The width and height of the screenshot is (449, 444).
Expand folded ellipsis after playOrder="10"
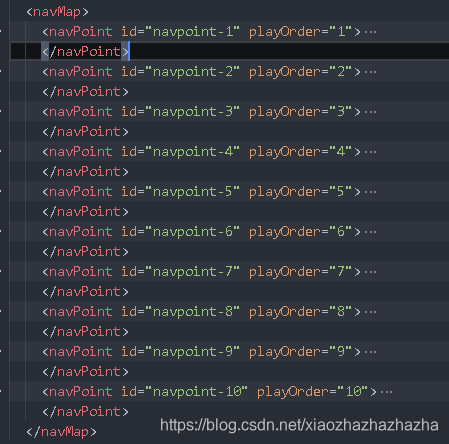point(386,392)
